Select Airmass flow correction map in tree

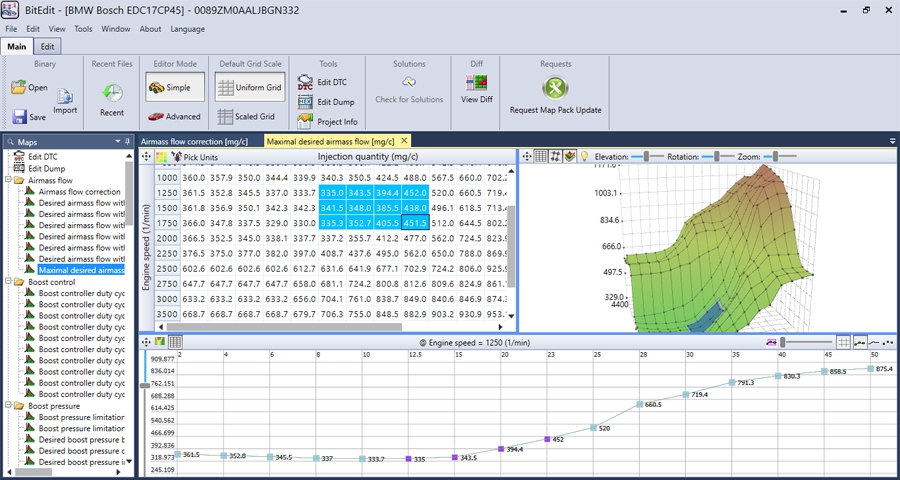pos(80,192)
